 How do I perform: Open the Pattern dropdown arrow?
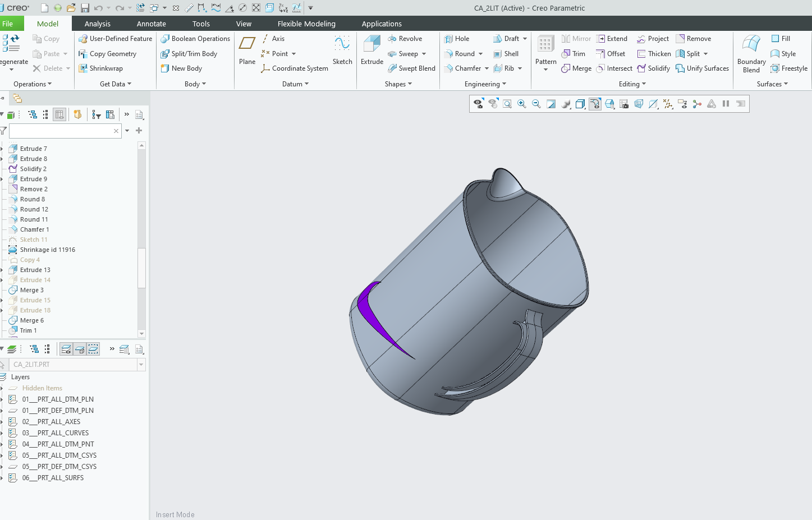click(x=545, y=70)
